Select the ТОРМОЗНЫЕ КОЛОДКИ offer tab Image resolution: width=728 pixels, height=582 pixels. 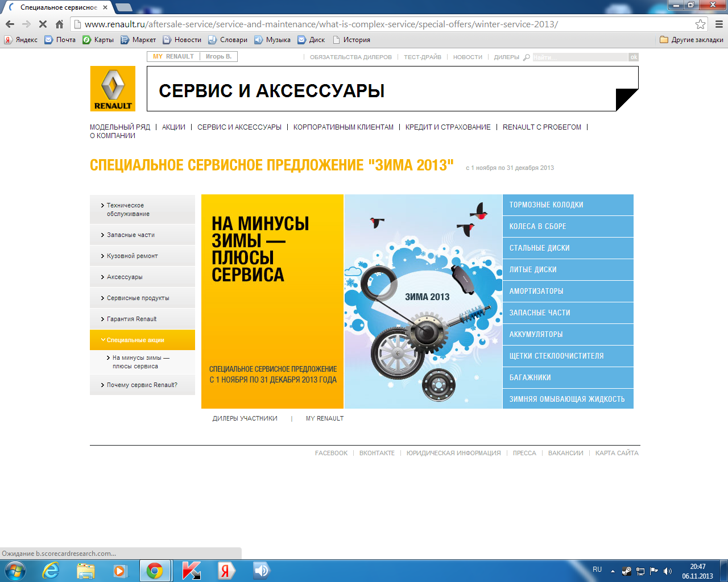coord(568,205)
